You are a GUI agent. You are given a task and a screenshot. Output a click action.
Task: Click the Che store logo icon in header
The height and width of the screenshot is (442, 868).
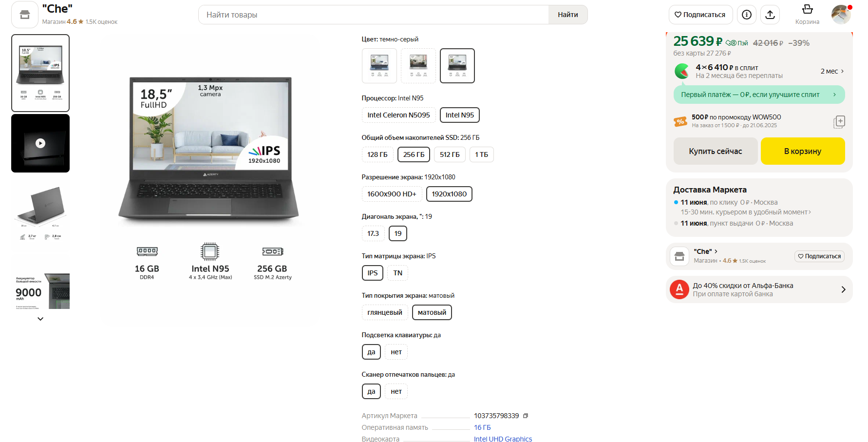[24, 15]
